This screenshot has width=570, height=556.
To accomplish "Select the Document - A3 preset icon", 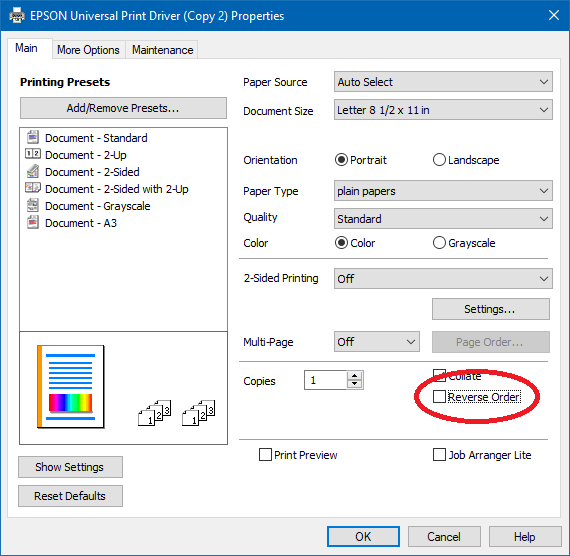I will [x=33, y=222].
